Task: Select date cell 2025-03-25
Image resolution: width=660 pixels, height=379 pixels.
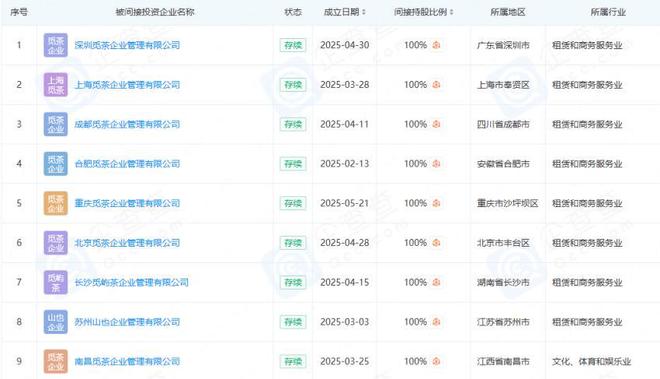Action: [x=345, y=361]
